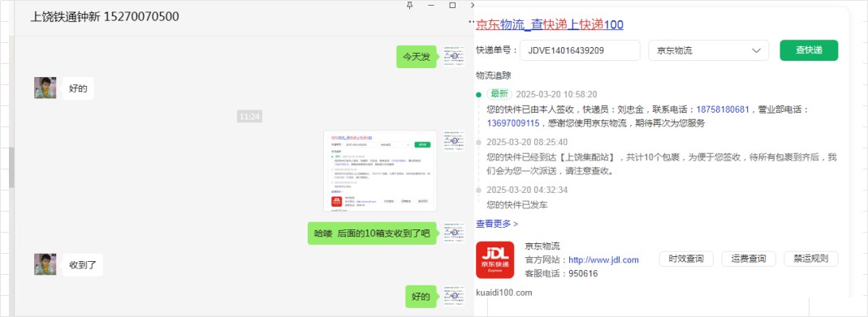Click chat title 上饶铁通钟新 15270070500

click(105, 16)
